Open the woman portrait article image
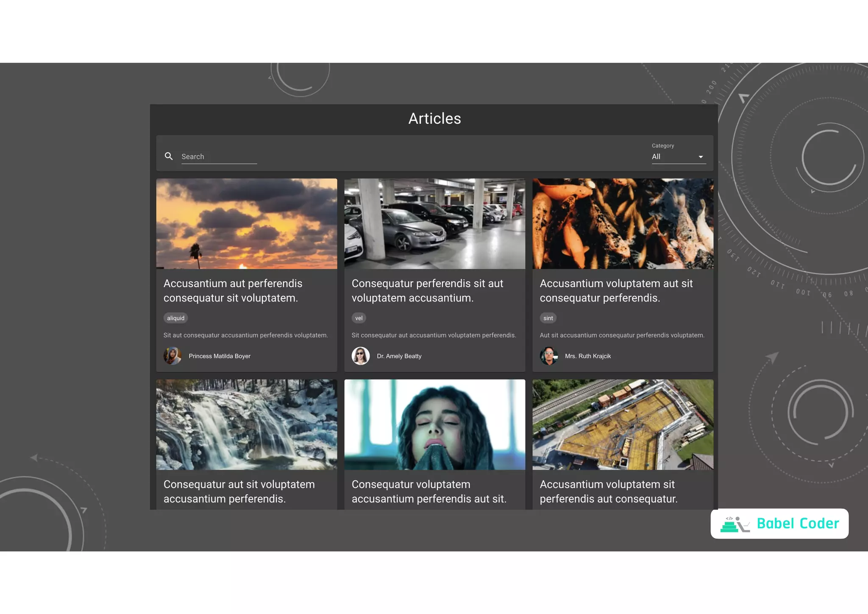Screen dimensions: 868x614 click(434, 424)
